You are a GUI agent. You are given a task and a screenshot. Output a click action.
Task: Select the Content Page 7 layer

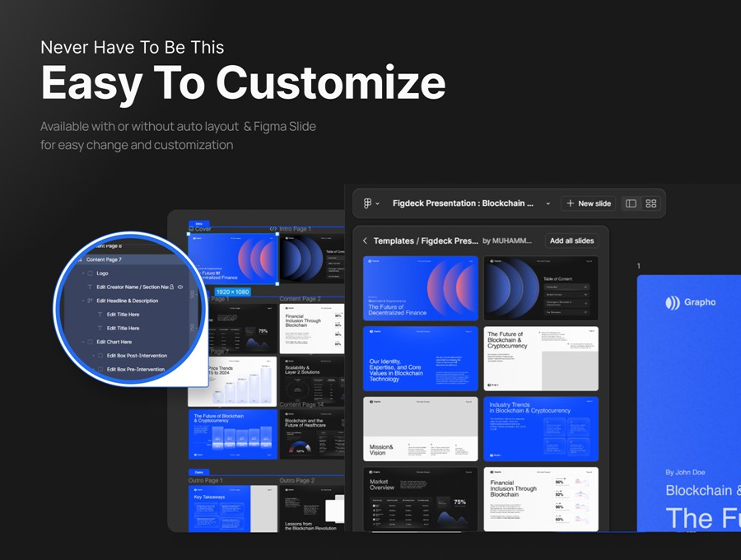(104, 259)
